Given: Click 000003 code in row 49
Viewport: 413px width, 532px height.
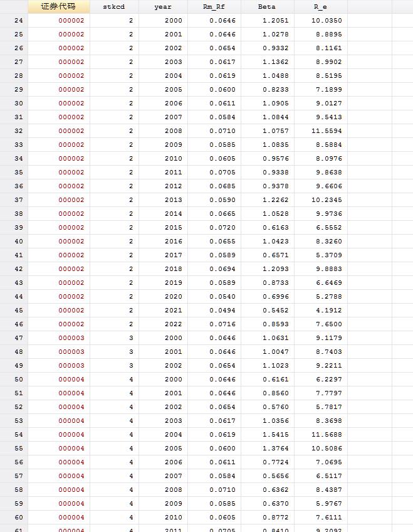Looking at the screenshot, I should click(71, 366).
